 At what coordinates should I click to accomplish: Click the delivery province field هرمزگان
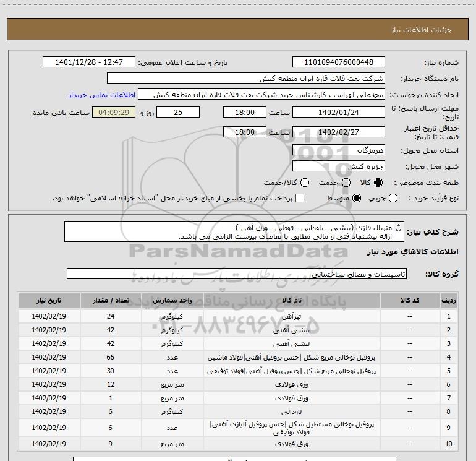pyautogui.click(x=339, y=150)
